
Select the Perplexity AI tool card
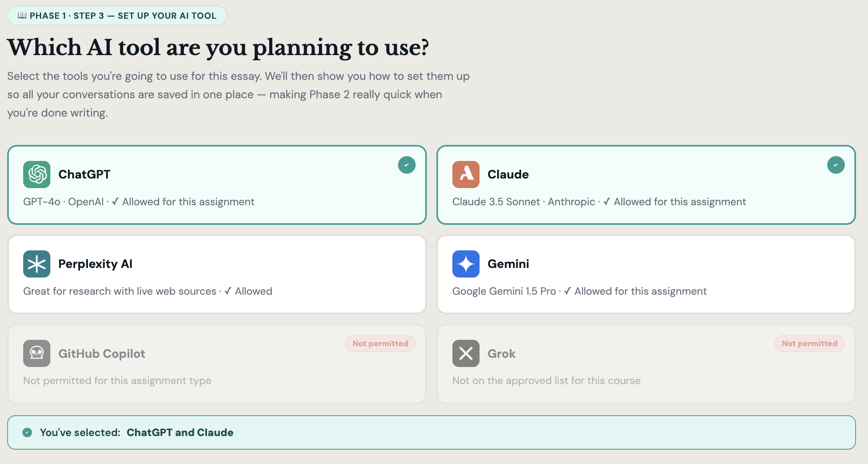click(217, 274)
